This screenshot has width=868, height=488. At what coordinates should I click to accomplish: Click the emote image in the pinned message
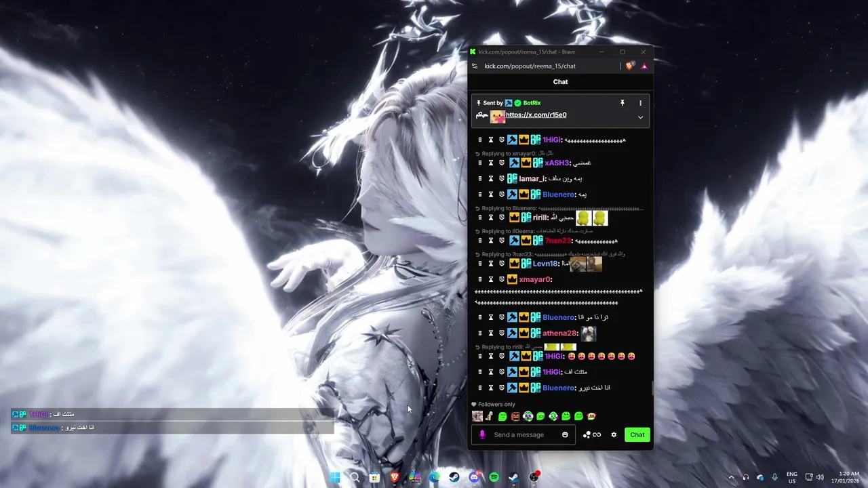(x=498, y=117)
